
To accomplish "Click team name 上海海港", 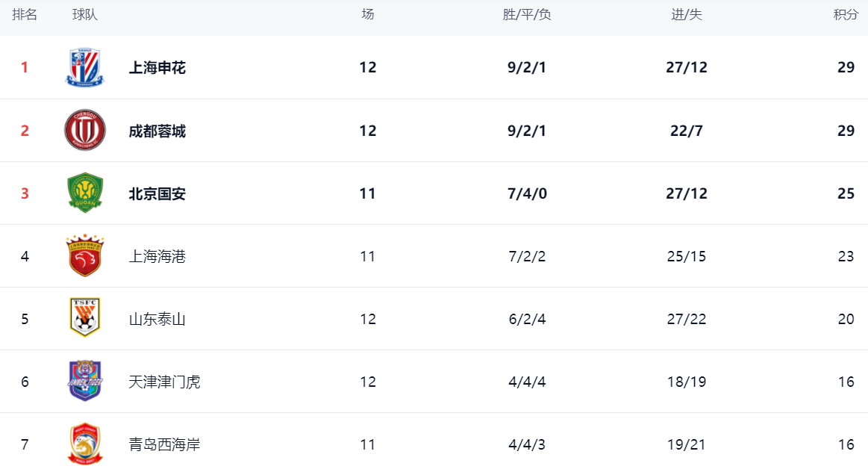I will click(157, 256).
